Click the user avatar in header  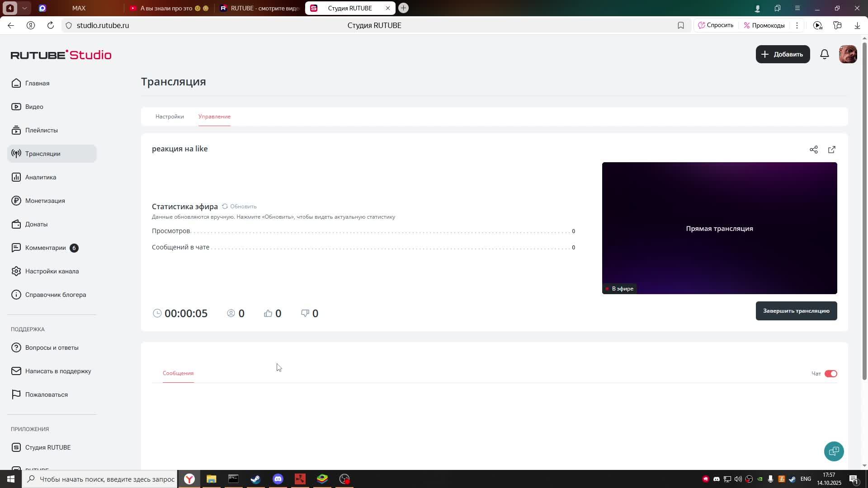848,54
